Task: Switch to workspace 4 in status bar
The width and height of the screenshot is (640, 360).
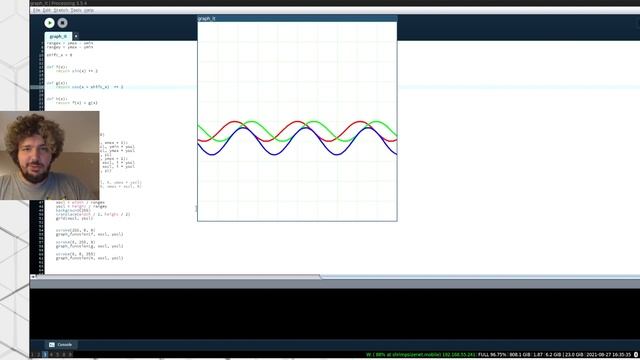Action: 51,355
